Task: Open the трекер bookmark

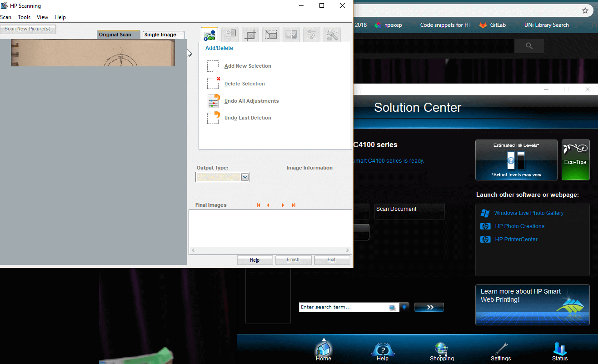Action: [388, 25]
